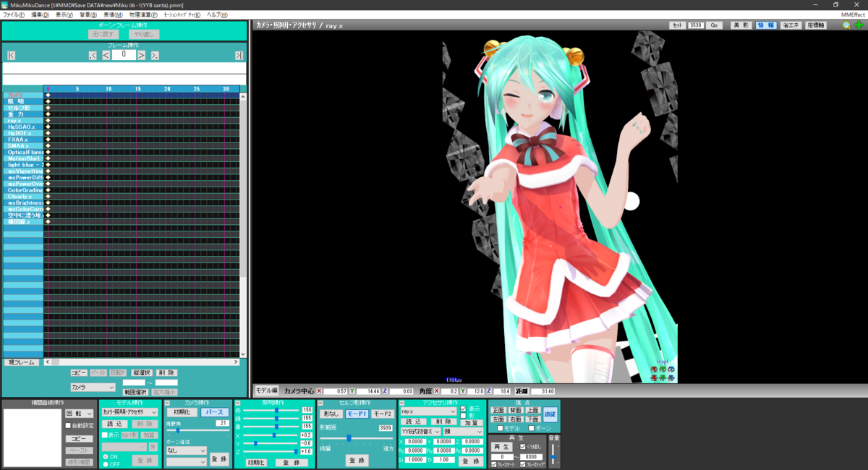Open the カメラ range selection dropdown

(x=93, y=388)
